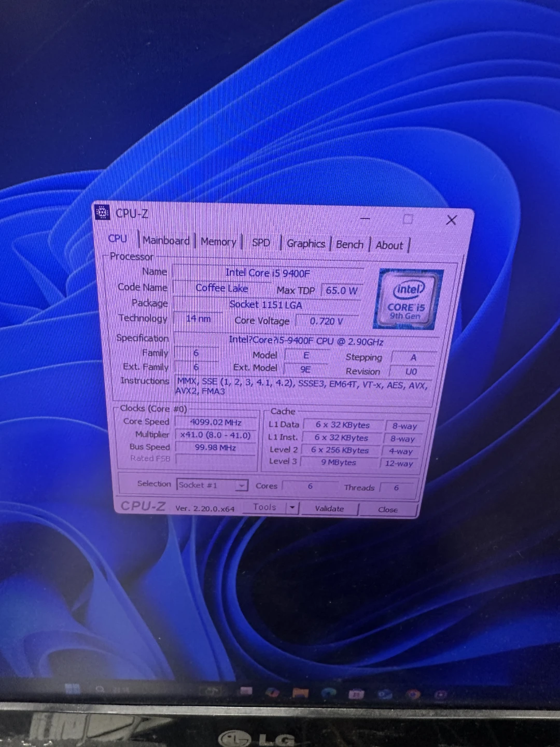Click the empty Rated FSB field

tap(216, 460)
